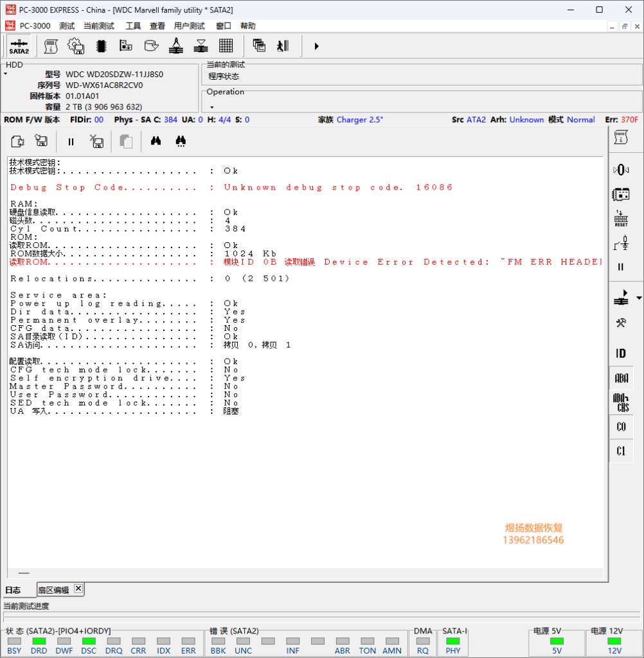Click the greyed copy pages icon
644x658 pixels.
pyautogui.click(x=126, y=141)
